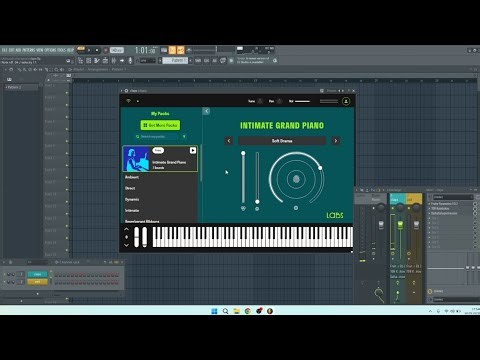This screenshot has height=360, width=480.
Task: Open the OPTIONS menu
Action: pos(50,50)
